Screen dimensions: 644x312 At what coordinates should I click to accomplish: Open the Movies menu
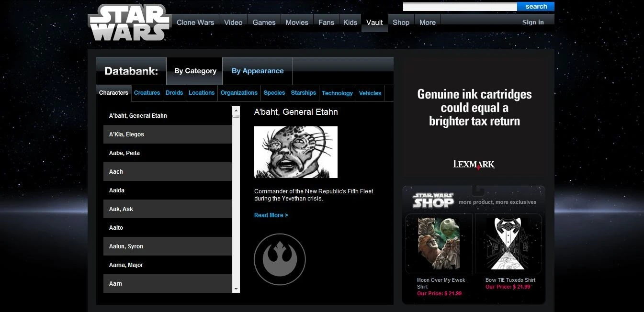(297, 22)
